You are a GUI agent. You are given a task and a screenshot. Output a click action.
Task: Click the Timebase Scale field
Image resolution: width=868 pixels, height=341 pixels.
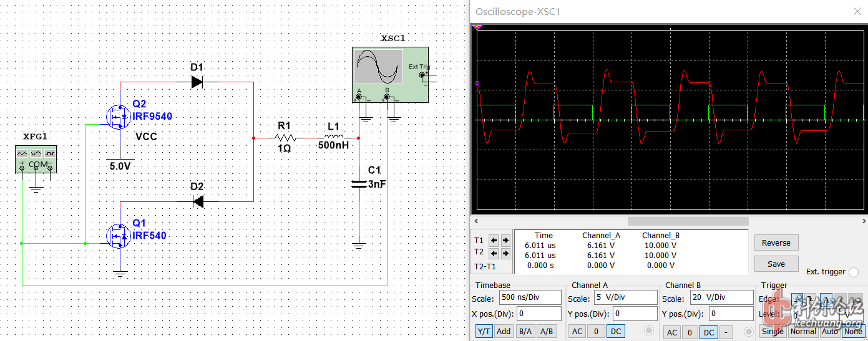click(x=530, y=297)
